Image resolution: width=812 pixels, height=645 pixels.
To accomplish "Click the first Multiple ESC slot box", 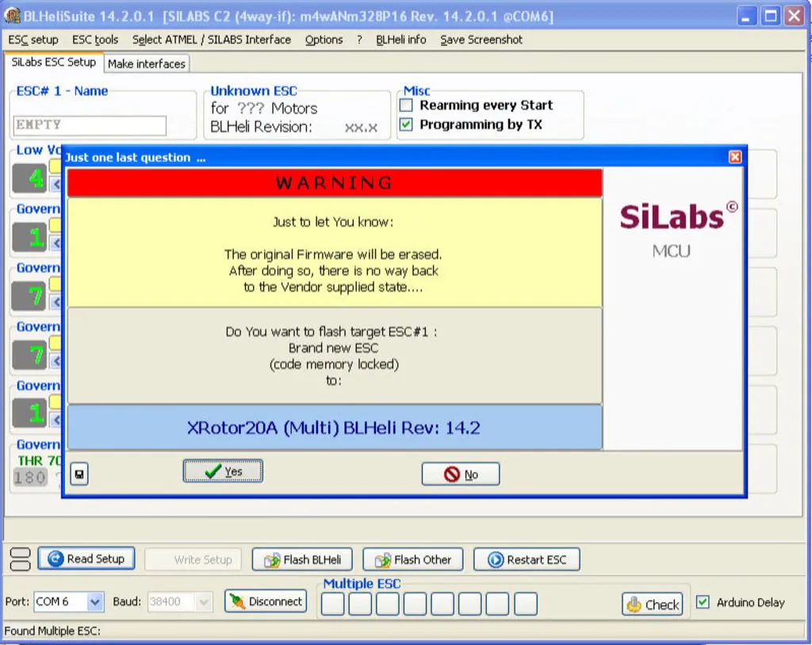I will tap(333, 604).
